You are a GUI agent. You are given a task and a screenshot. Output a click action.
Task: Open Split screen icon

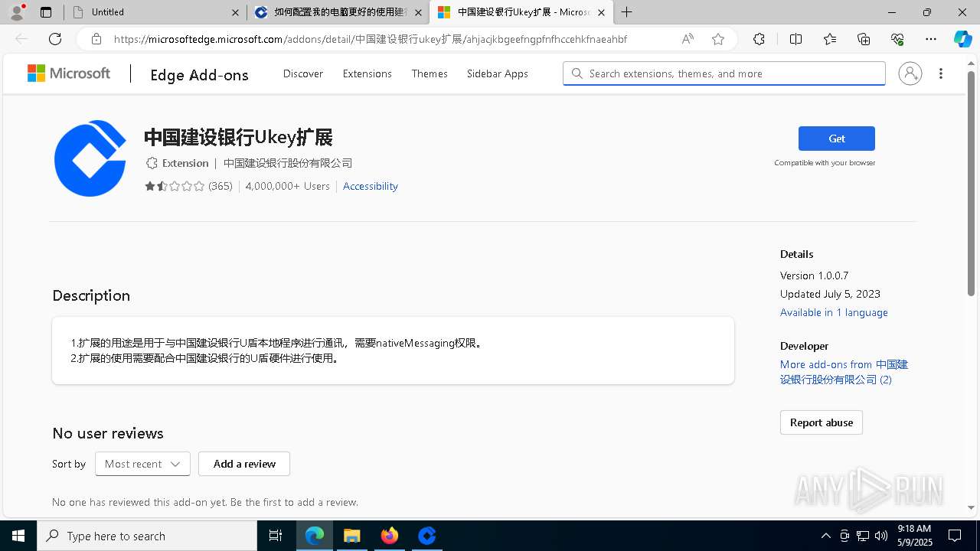pos(795,39)
